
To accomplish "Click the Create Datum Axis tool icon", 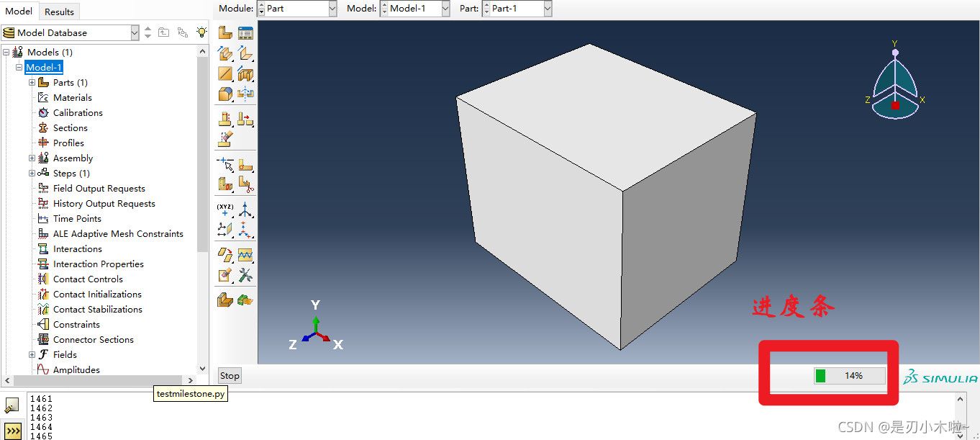I will tap(245, 210).
